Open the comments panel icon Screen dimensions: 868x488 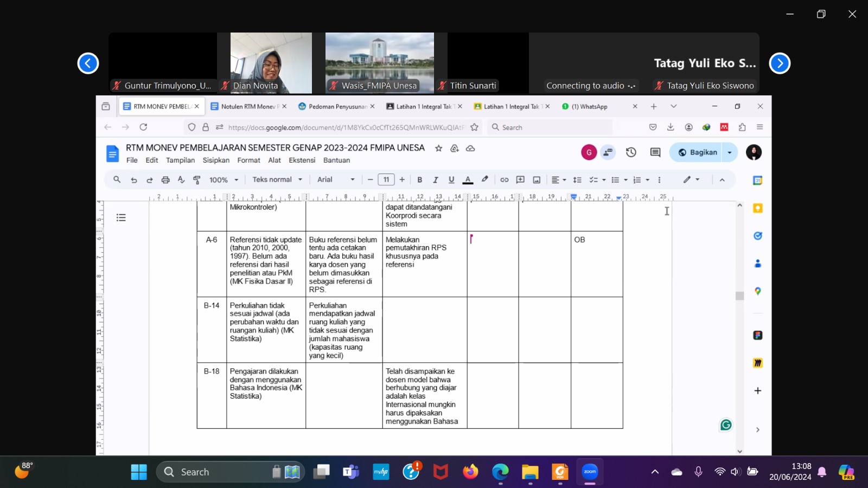click(x=655, y=152)
